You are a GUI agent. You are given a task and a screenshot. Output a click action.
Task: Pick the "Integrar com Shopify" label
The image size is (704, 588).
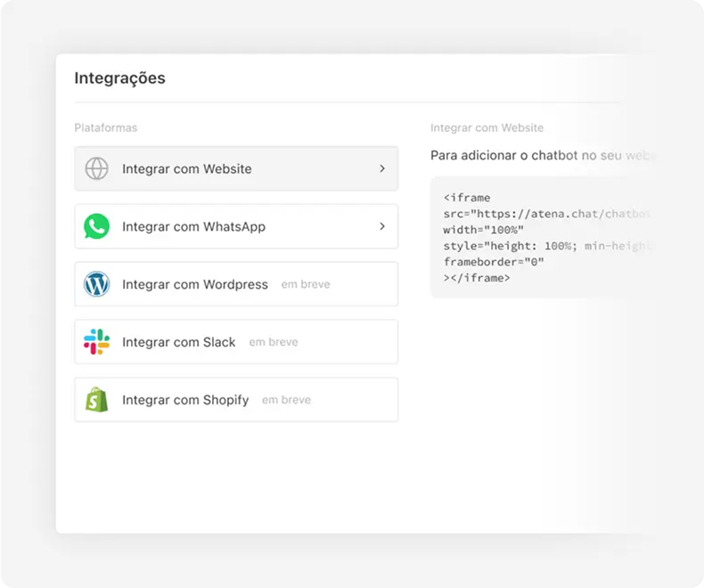pos(185,400)
